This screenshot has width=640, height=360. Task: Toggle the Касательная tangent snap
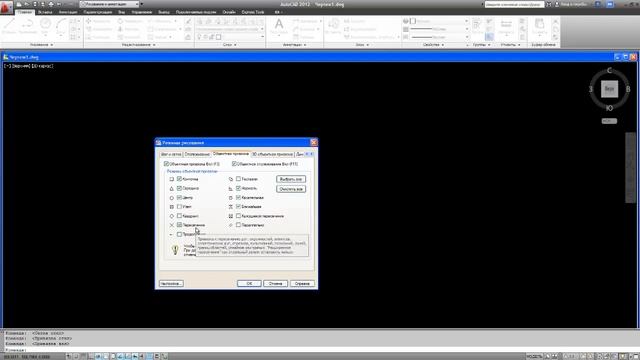pos(238,198)
